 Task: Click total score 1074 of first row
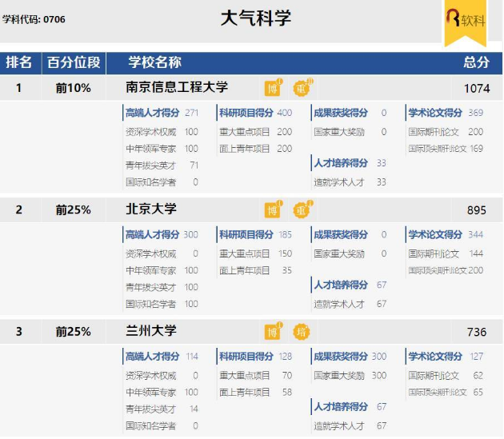pyautogui.click(x=477, y=89)
